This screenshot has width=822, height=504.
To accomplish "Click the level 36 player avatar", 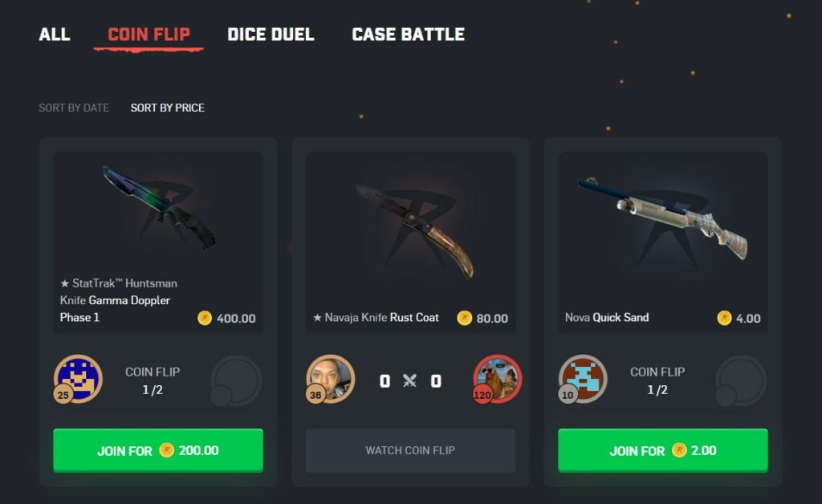I will 331,379.
